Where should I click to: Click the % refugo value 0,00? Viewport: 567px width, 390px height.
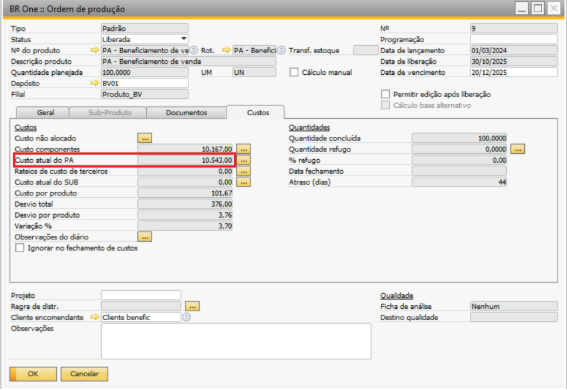pos(459,160)
